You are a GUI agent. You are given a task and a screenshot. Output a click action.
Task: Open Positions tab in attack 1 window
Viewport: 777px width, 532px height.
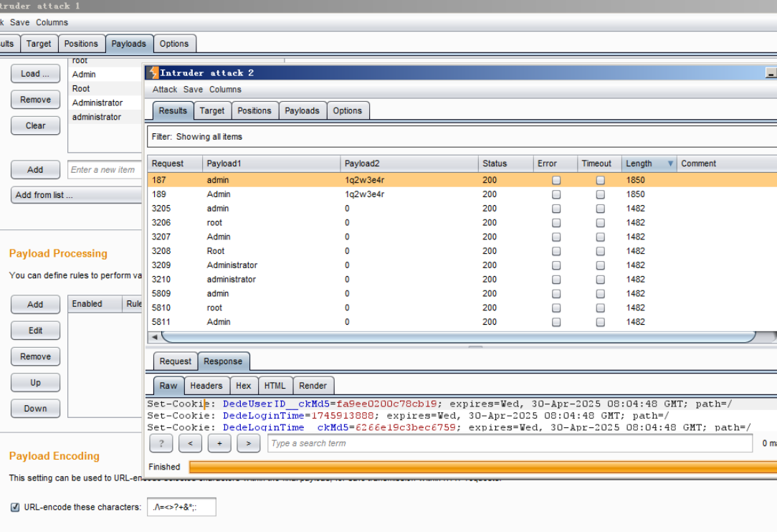tap(81, 44)
